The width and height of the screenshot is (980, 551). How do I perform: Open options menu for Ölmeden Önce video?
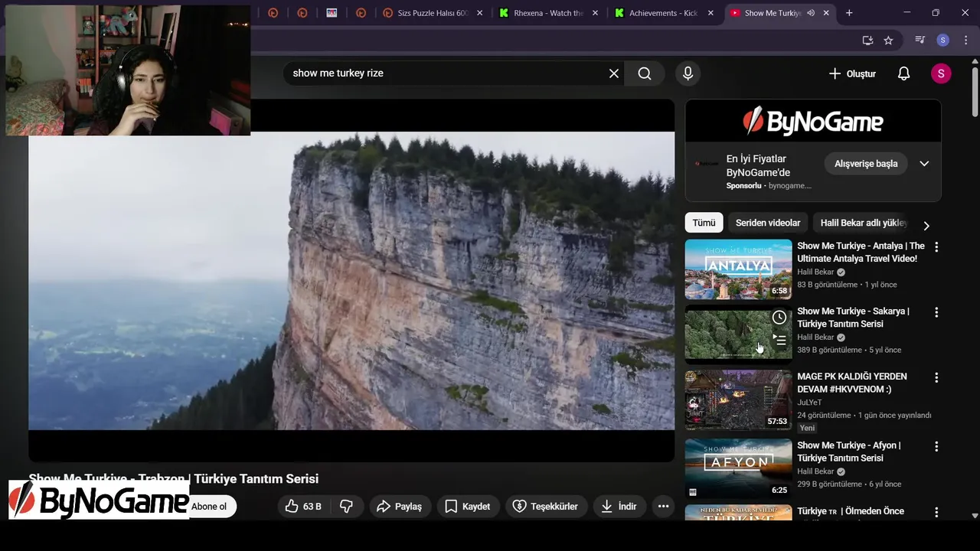pos(936,512)
